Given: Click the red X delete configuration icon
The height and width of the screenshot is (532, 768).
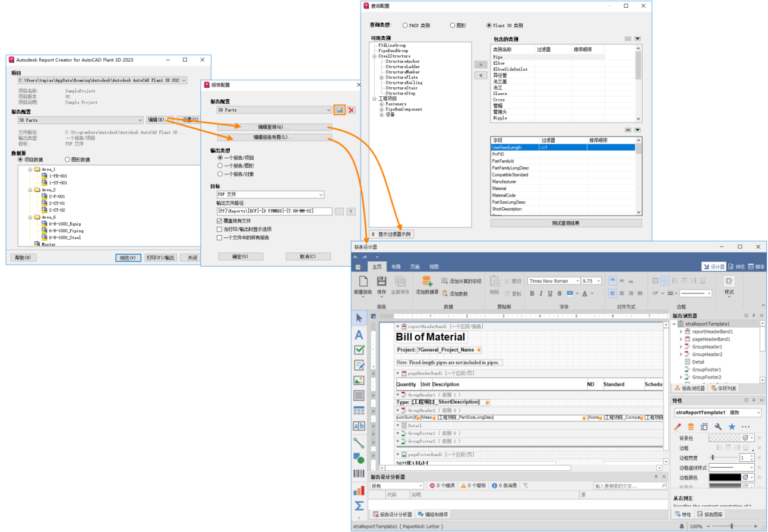Looking at the screenshot, I should tap(352, 110).
